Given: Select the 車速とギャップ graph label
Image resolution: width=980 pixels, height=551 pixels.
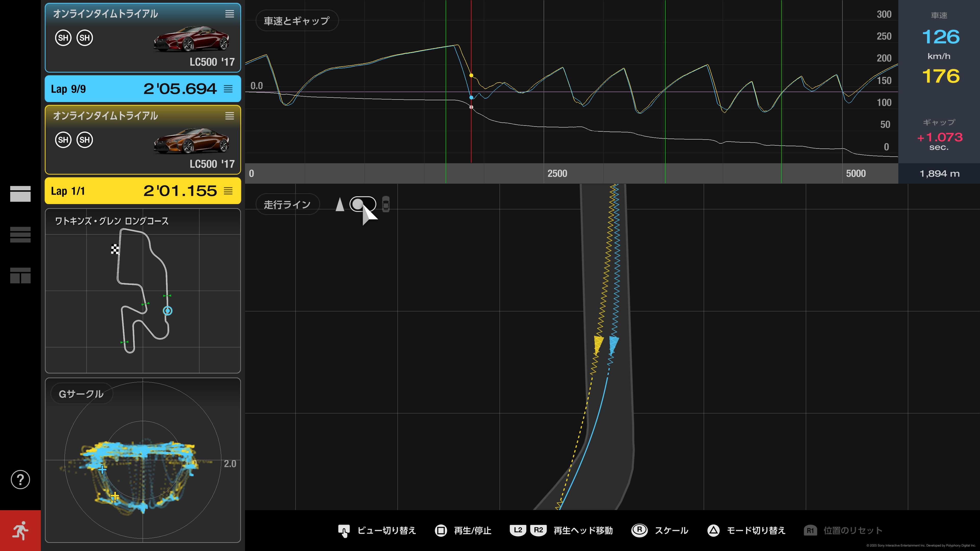Looking at the screenshot, I should click(297, 21).
